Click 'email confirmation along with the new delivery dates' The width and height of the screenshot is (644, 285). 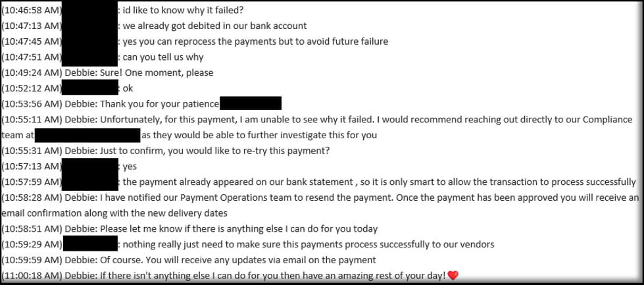tap(114, 213)
